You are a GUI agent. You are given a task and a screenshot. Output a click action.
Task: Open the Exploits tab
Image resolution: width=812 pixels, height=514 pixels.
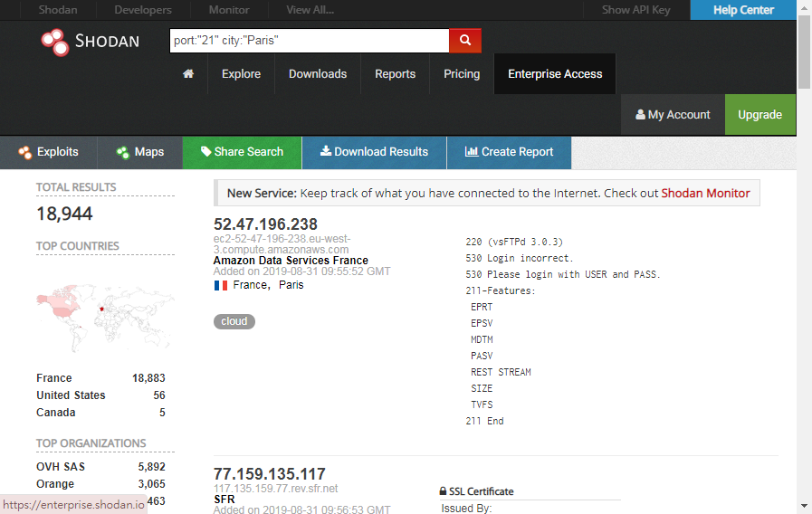(48, 152)
